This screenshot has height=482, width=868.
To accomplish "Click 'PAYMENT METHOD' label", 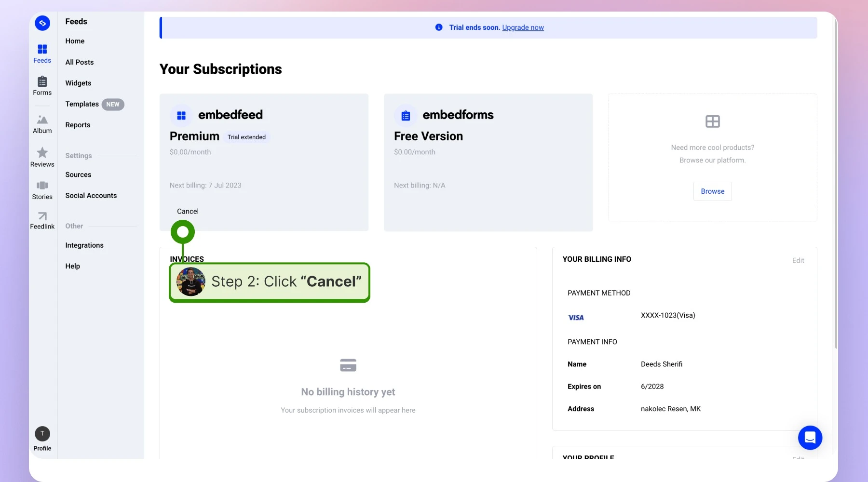I will 599,293.
